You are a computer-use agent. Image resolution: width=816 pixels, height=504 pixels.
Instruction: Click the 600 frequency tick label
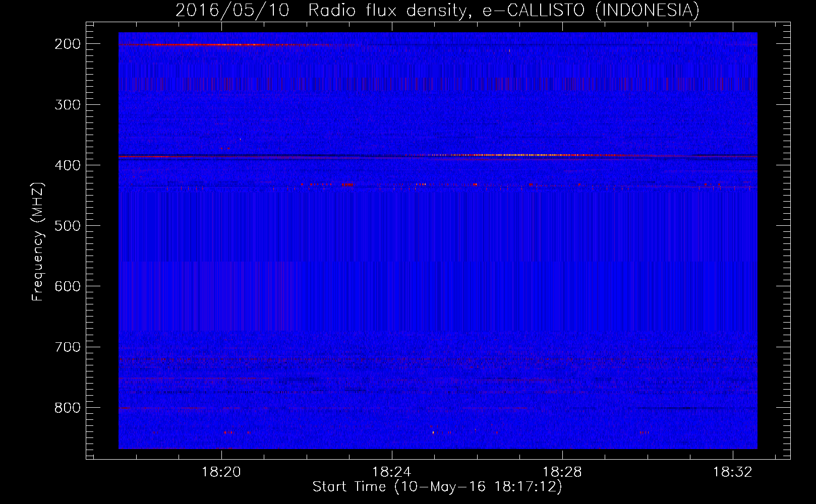click(x=68, y=286)
